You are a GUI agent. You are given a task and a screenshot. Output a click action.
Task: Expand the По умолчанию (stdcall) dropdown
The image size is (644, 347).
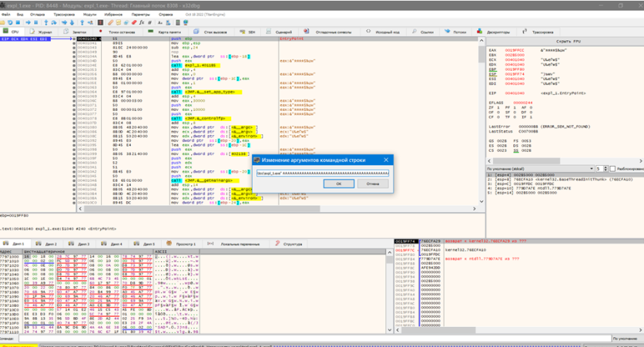point(541,169)
